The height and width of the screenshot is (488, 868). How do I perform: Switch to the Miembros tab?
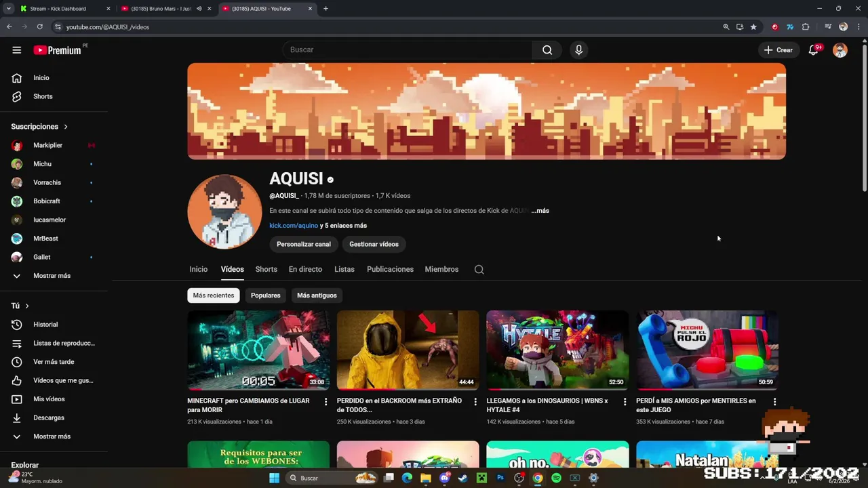[441, 269]
